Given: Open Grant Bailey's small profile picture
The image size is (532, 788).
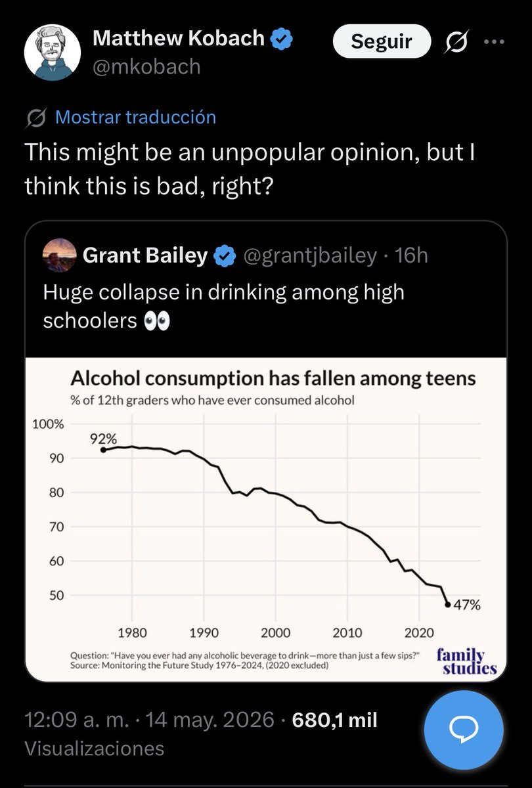Looking at the screenshot, I should click(58, 255).
